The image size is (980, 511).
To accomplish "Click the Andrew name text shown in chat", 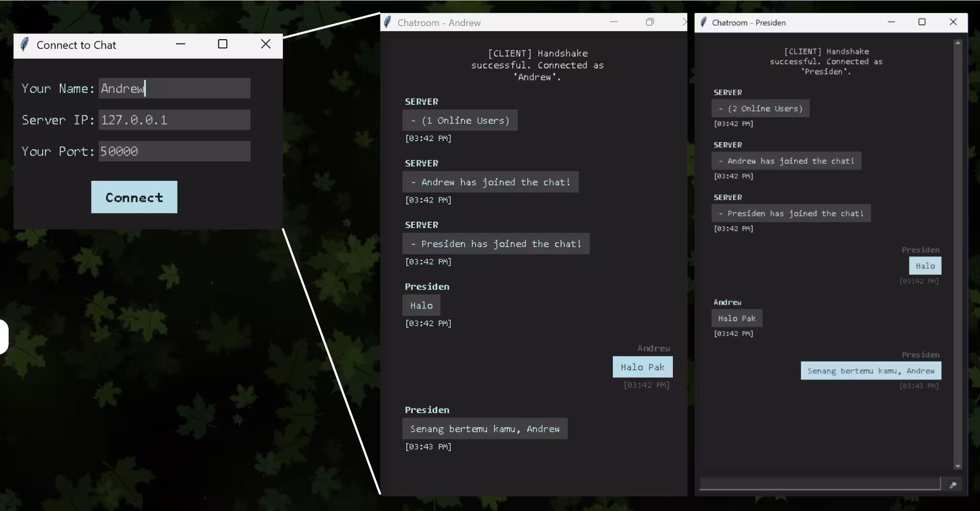I will [x=654, y=348].
